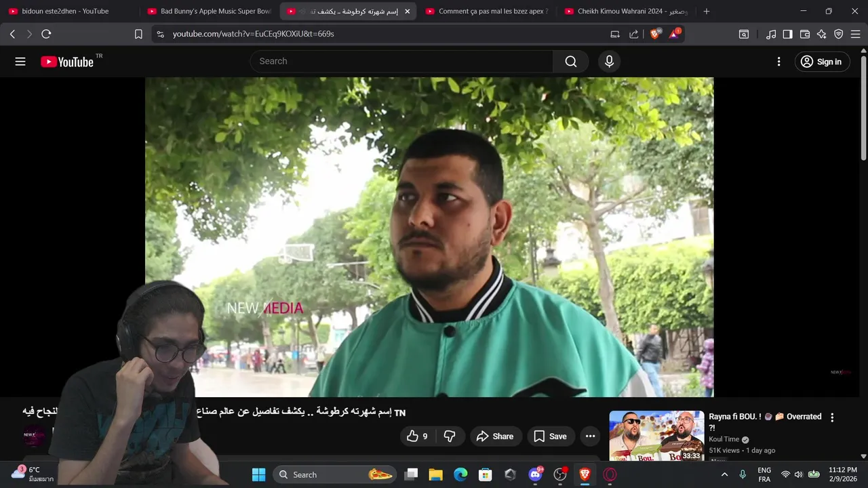Go forward in browser history
The image size is (868, 488).
(x=29, y=34)
